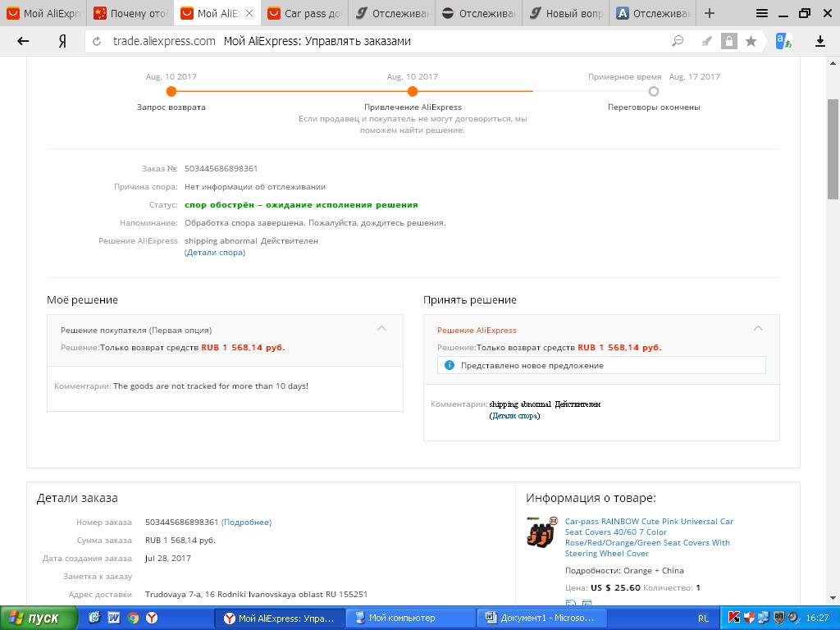Switch to the Car pass до tab
840x630 pixels.
(x=304, y=13)
